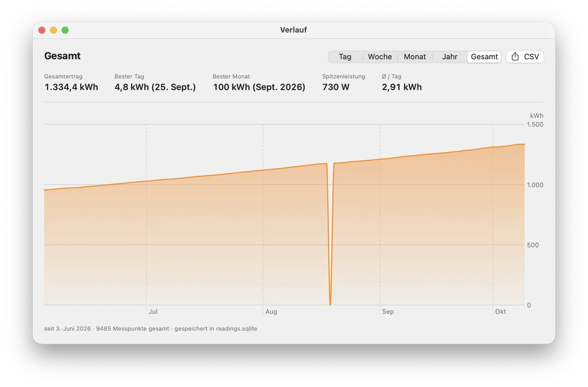The image size is (588, 387).
Task: Click the Gesamtertrag value 1.334,4 kWh
Action: [71, 87]
